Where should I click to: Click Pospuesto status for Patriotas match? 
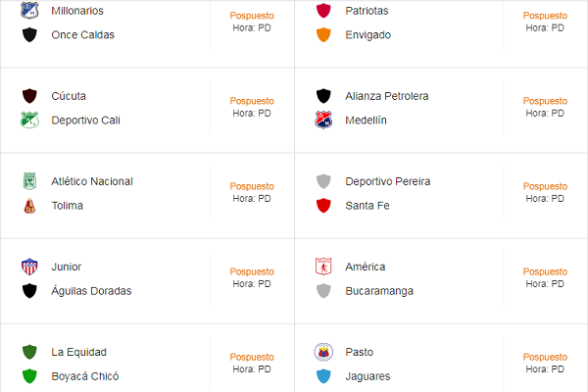click(x=545, y=16)
